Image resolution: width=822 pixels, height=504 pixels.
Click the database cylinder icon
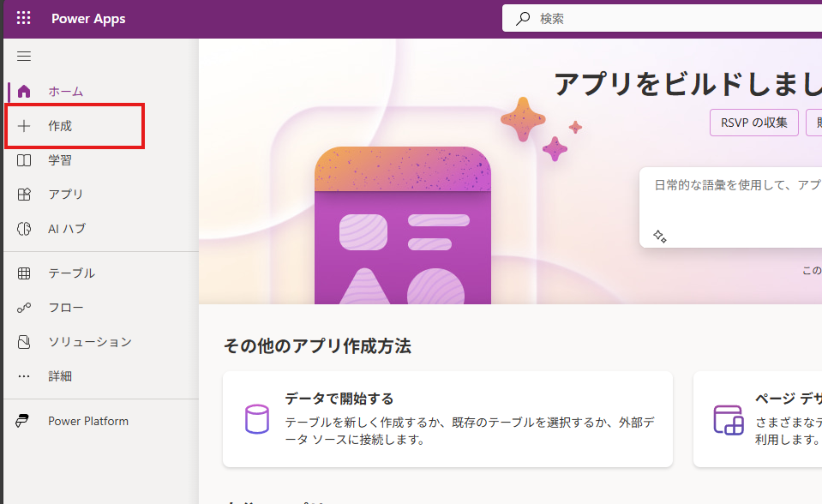click(x=257, y=419)
